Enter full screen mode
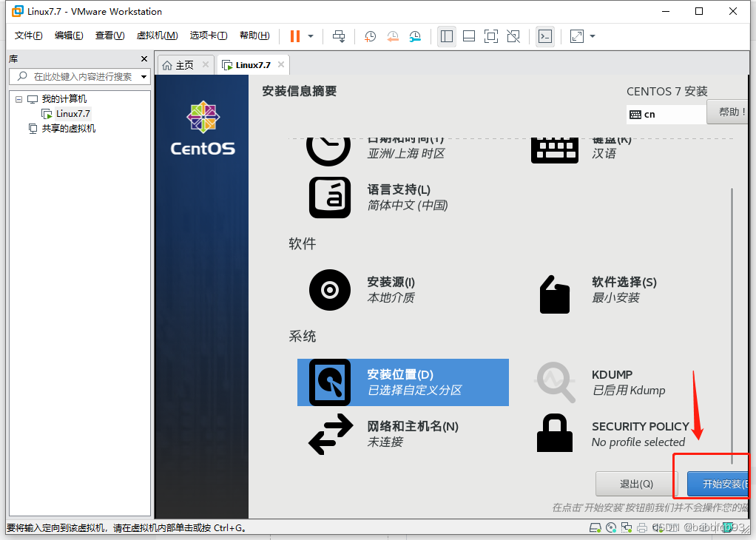This screenshot has height=540, width=756. 491,36
